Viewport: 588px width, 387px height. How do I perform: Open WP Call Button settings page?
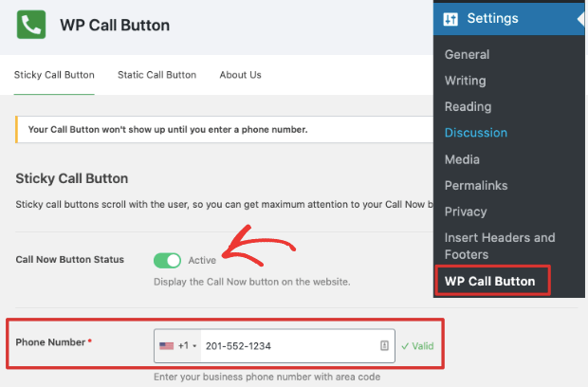point(489,282)
